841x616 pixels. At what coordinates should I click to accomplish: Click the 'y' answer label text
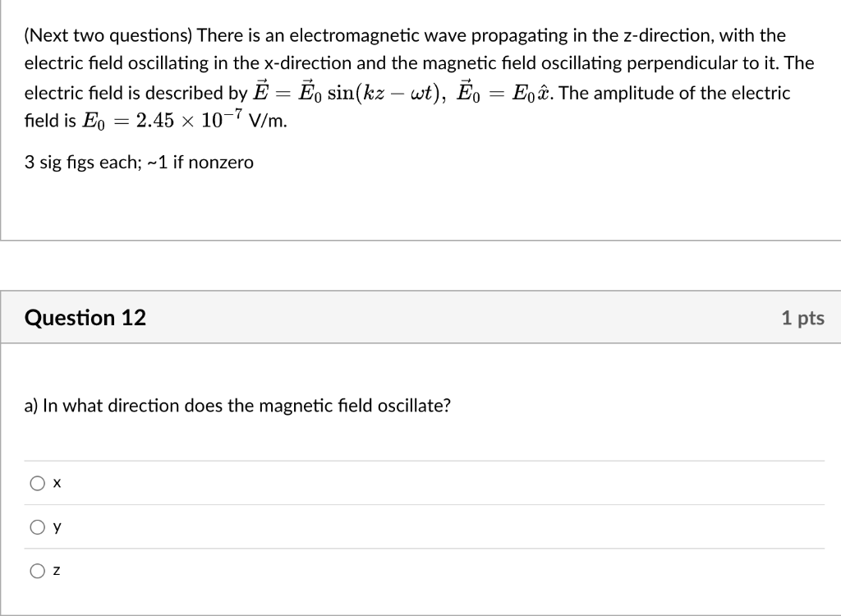(x=57, y=528)
